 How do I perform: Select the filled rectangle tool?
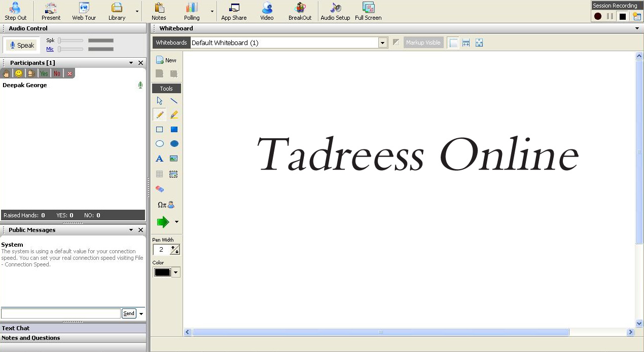tap(174, 130)
